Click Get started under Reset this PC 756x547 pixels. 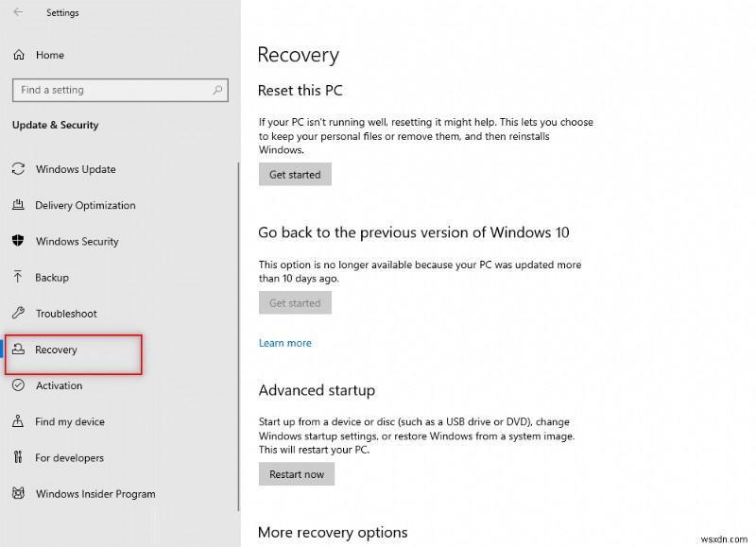295,174
